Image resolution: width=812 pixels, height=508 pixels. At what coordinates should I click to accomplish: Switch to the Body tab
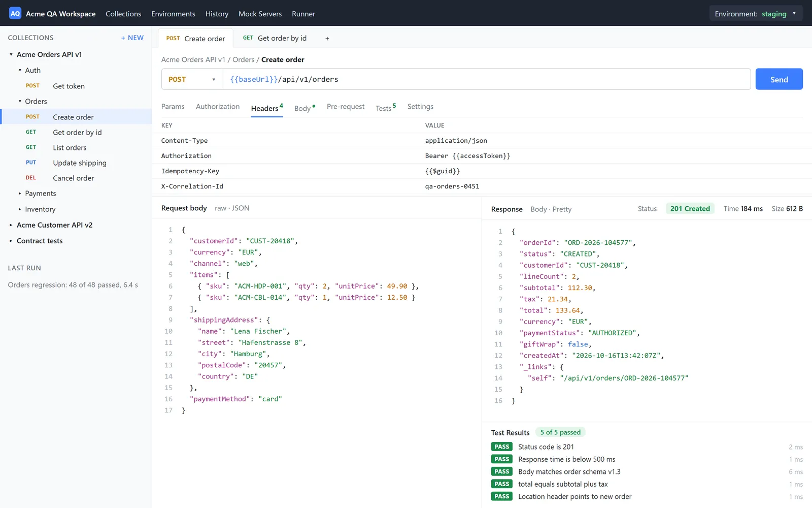pos(304,108)
